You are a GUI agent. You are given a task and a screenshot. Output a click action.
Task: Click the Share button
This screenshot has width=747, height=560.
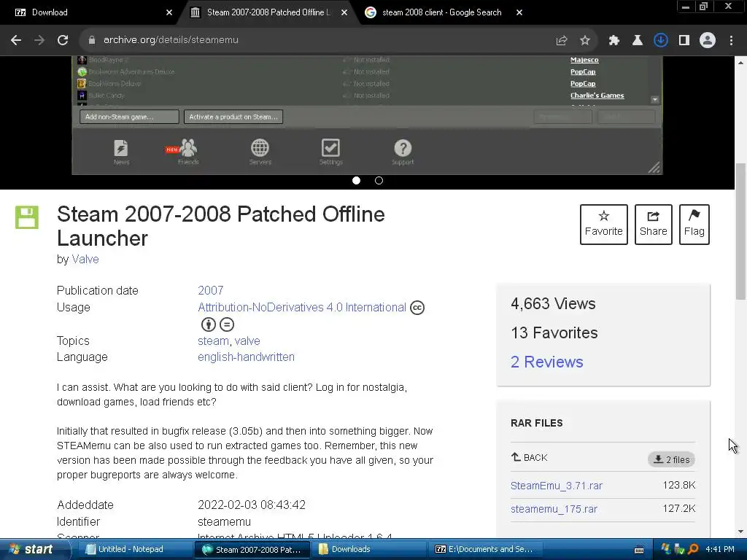[x=653, y=225]
